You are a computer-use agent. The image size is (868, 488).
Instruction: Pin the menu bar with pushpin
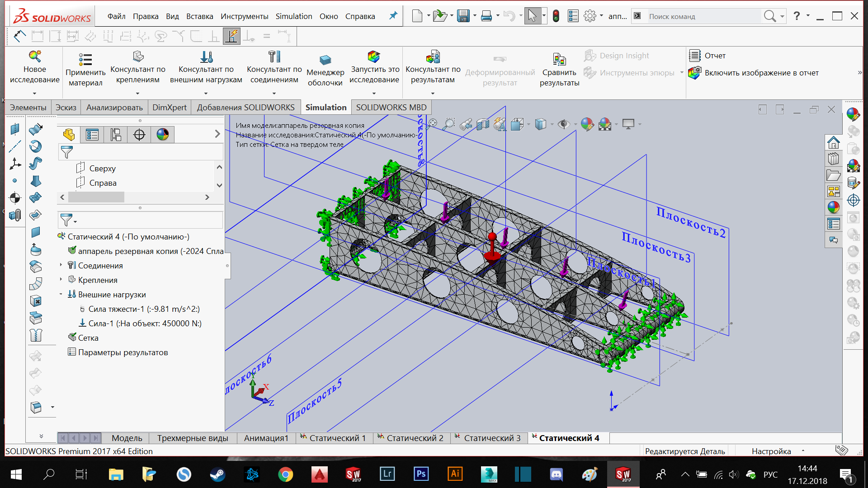coord(393,16)
